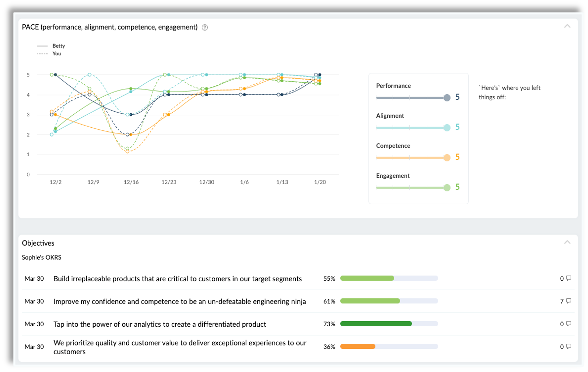Open comments icon for Build irreplaceable products objective

click(x=568, y=278)
